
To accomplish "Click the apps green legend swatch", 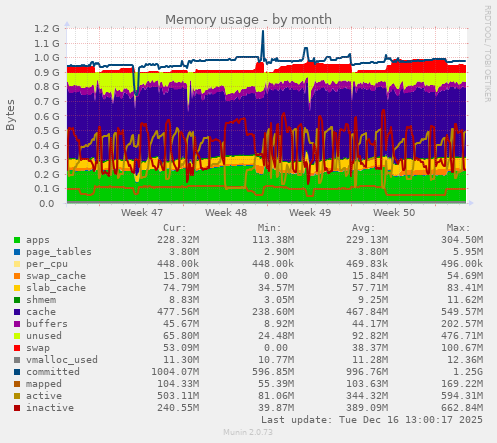I will [x=17, y=240].
